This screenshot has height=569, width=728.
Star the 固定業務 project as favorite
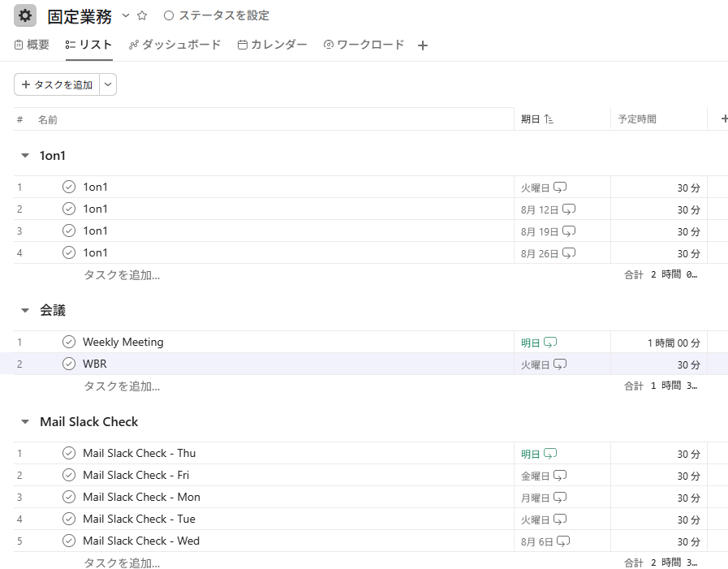[x=142, y=15]
